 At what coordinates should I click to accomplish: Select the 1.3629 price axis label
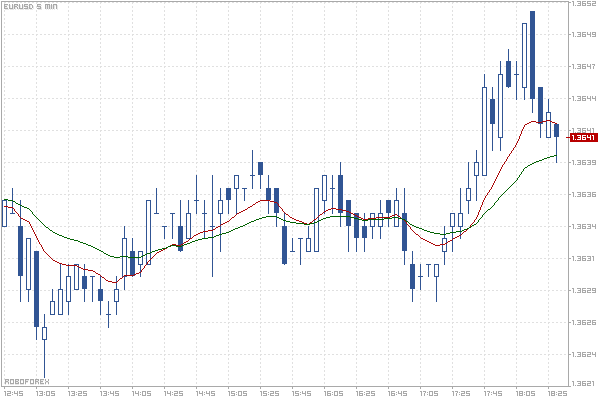point(584,291)
